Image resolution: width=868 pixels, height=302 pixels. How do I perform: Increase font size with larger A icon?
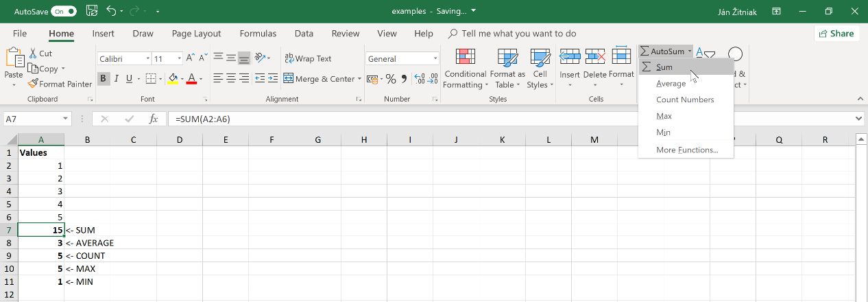(191, 59)
